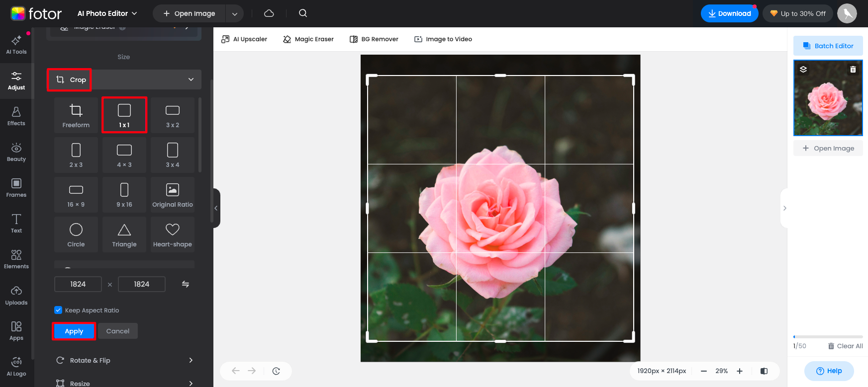The width and height of the screenshot is (868, 387).
Task: Open the Frames sidebar panel
Action: point(16,187)
